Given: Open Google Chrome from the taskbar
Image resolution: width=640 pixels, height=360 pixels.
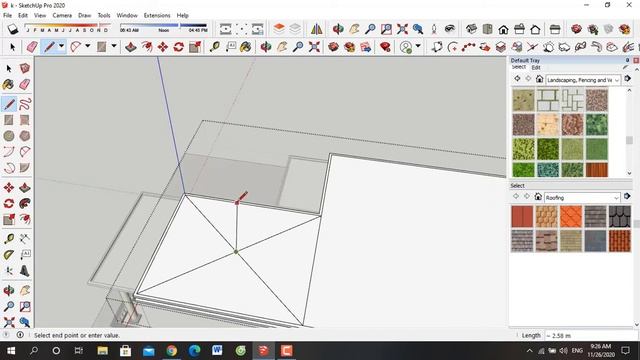Looking at the screenshot, I should [171, 350].
